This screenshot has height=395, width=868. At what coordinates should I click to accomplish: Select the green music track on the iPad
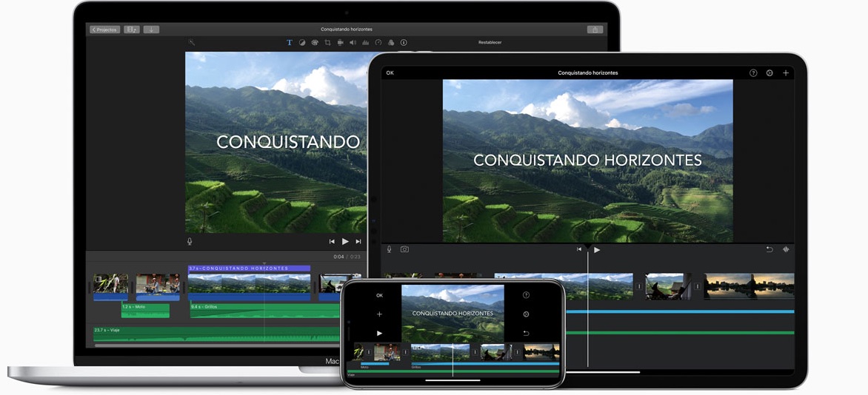(681, 332)
